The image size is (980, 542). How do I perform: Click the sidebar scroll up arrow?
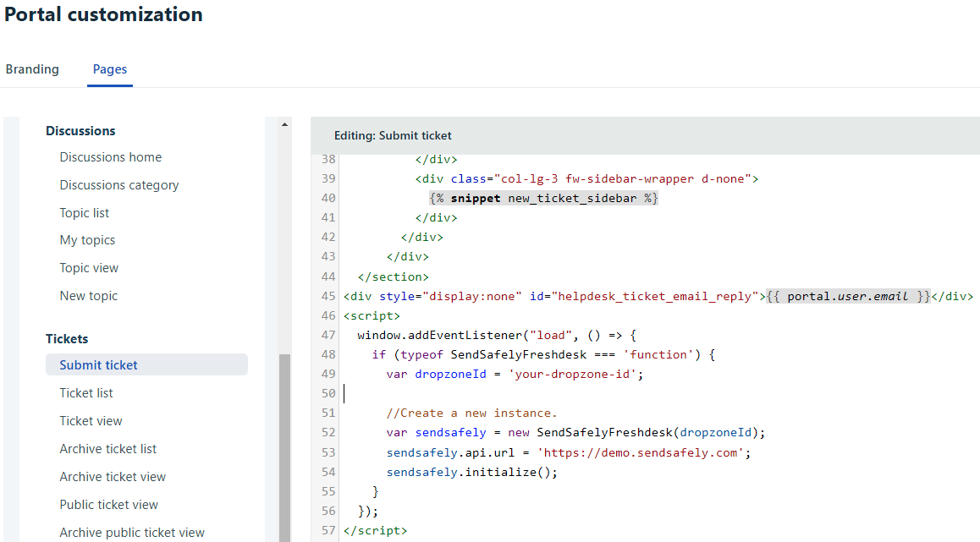click(285, 125)
